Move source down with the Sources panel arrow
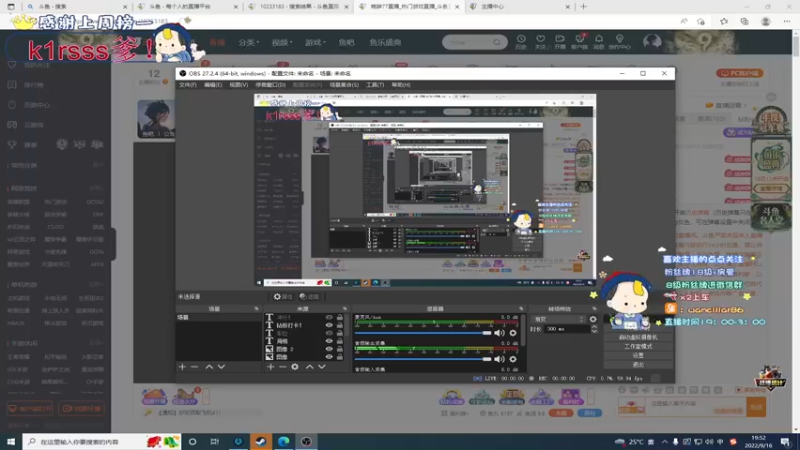 pyautogui.click(x=322, y=366)
